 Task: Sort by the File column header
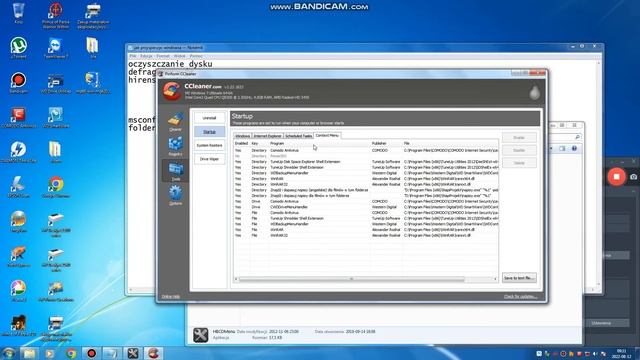tap(450, 144)
